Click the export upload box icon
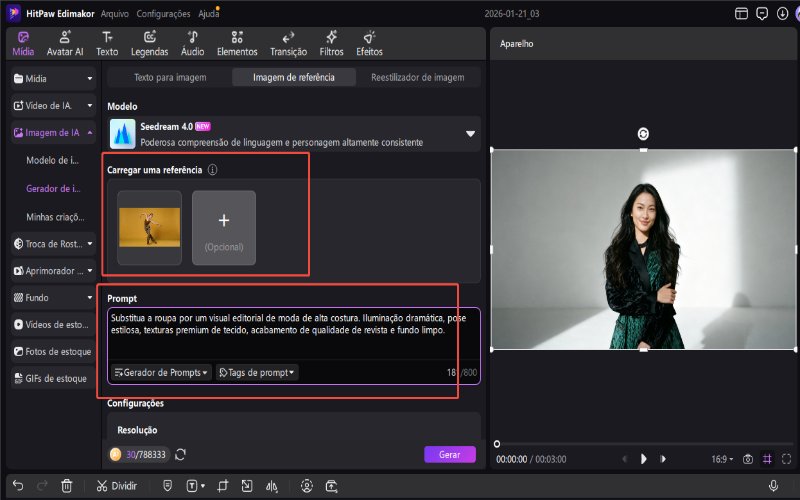This screenshot has height=500, width=800. 332,486
